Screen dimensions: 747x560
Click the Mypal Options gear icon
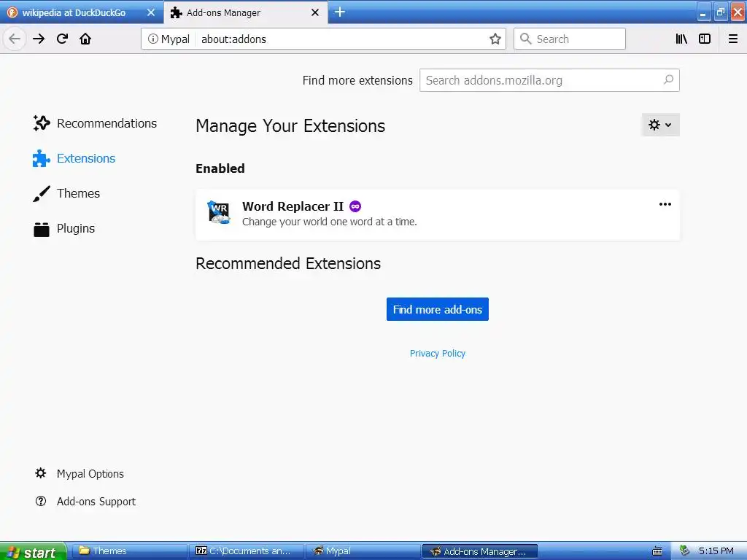click(41, 473)
